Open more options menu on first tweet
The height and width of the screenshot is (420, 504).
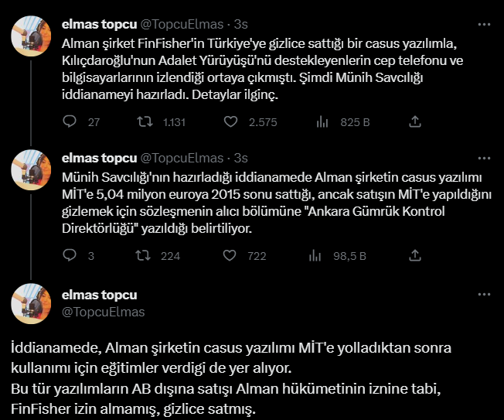pyautogui.click(x=484, y=24)
